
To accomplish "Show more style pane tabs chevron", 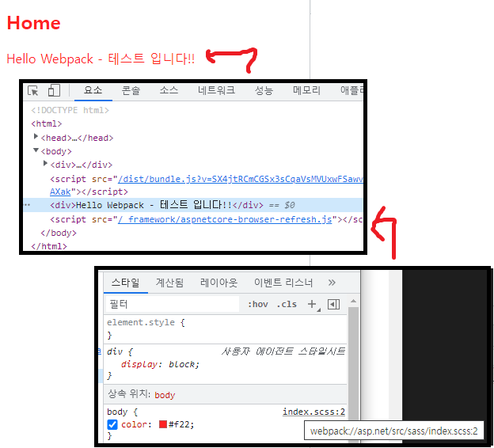I will [332, 283].
